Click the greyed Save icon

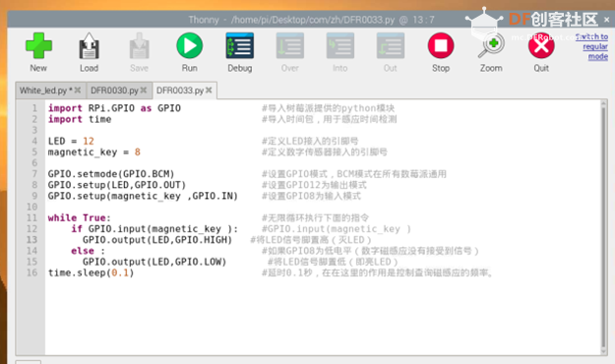pos(140,46)
